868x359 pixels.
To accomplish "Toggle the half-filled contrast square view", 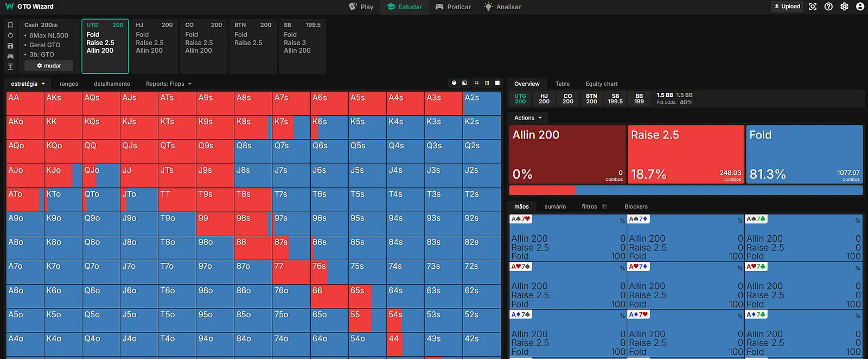I will click(x=464, y=83).
